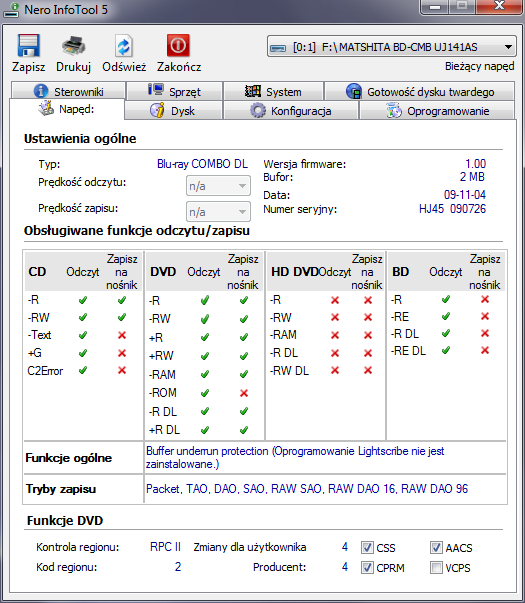This screenshot has height=603, width=525.
Task: Click the buffer size 2 MB value
Action: pos(472,177)
